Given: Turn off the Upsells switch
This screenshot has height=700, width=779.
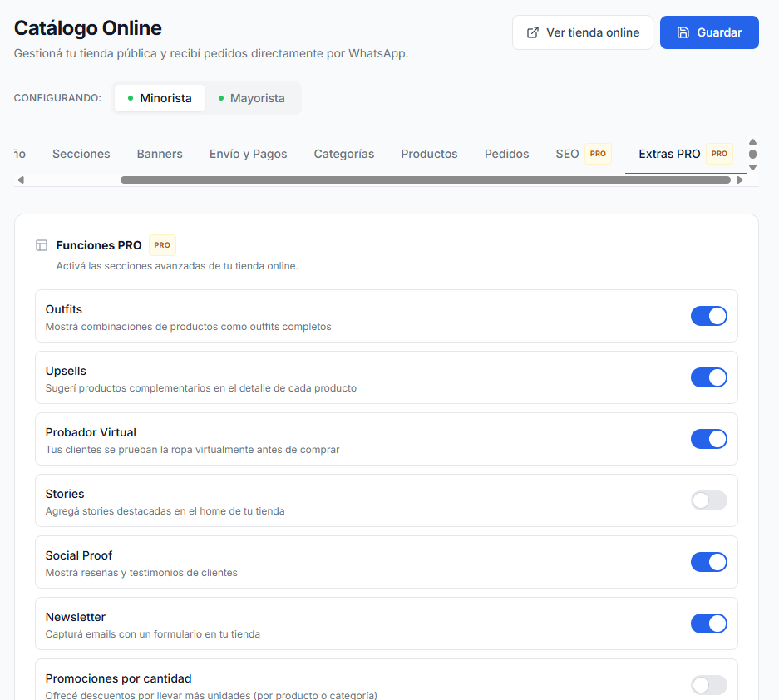Looking at the screenshot, I should (x=709, y=377).
